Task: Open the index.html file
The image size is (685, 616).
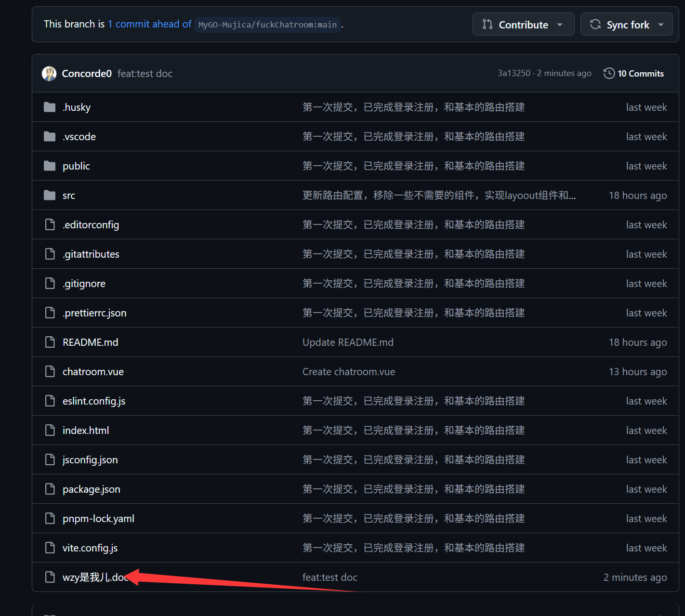Action: click(86, 431)
